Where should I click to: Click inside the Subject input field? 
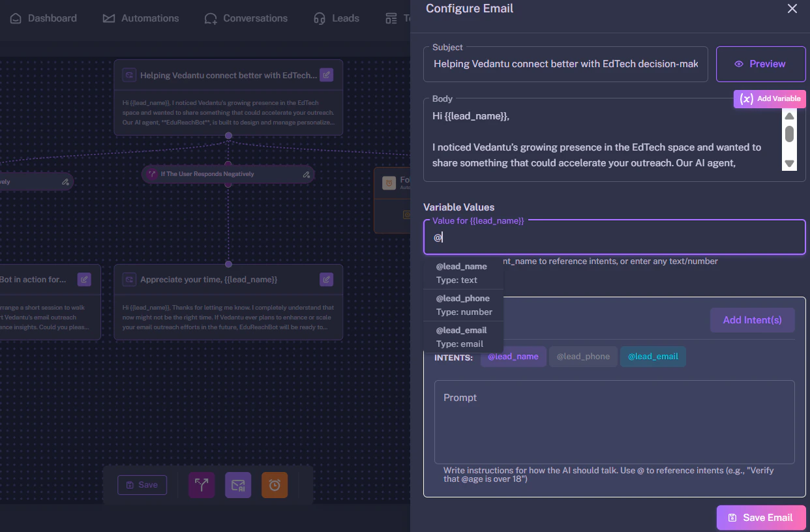[565, 64]
